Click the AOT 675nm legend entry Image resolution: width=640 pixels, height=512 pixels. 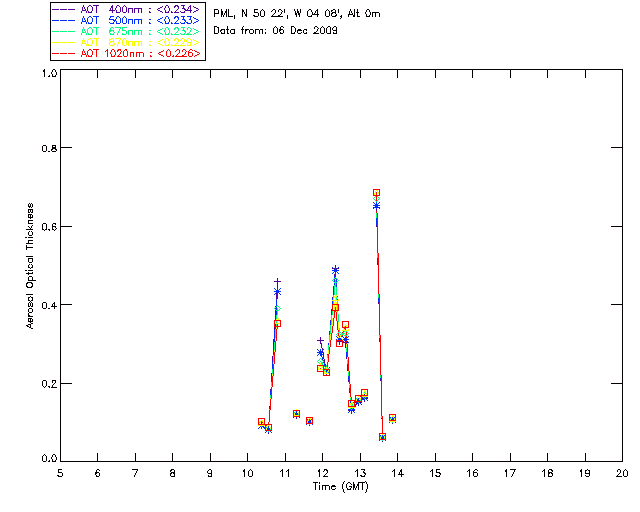coord(126,31)
